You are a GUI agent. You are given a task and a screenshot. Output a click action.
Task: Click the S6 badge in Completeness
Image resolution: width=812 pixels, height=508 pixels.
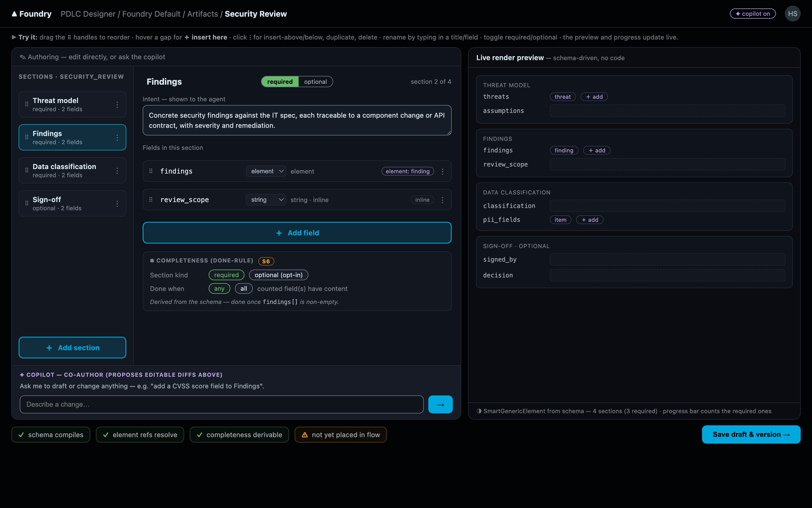[x=266, y=261]
